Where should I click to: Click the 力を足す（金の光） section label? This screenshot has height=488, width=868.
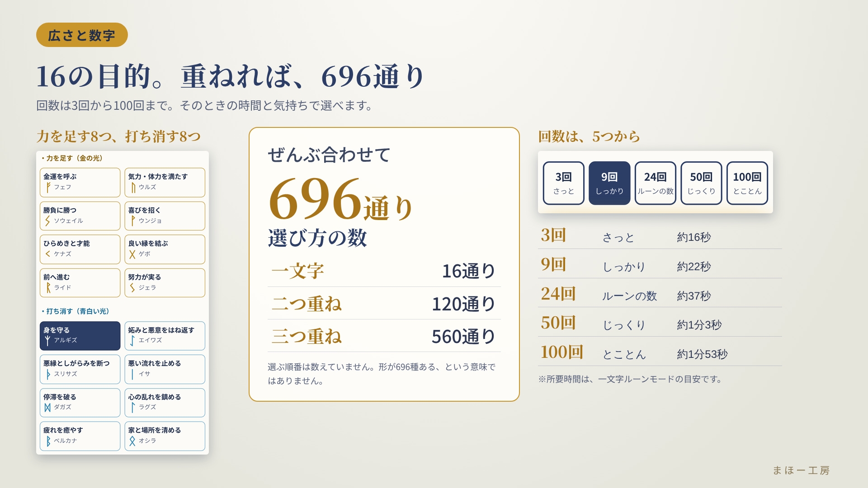(72, 158)
